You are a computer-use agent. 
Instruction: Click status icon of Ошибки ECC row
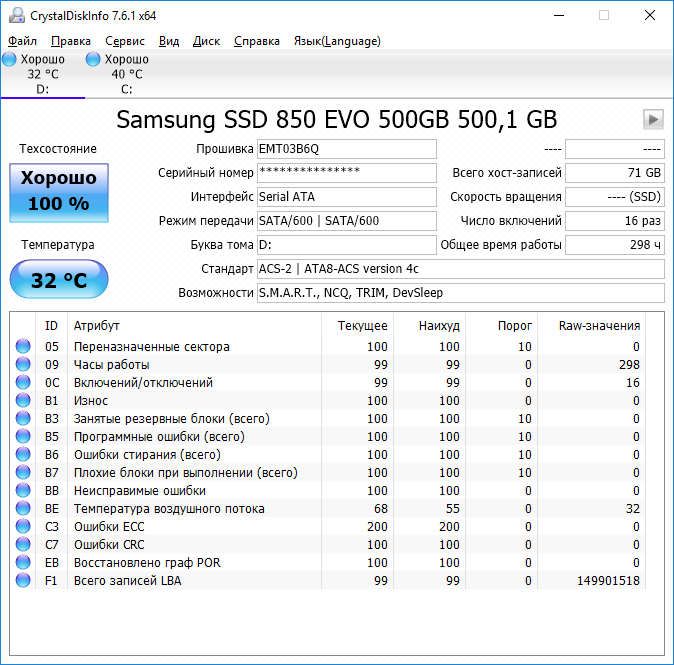pyautogui.click(x=23, y=527)
